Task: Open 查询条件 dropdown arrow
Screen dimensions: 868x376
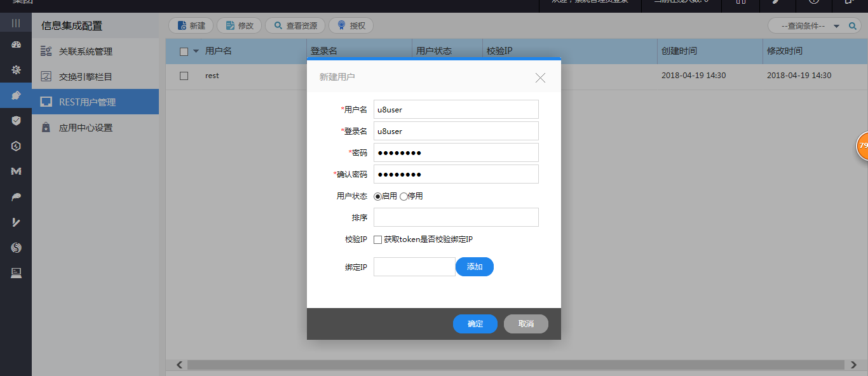Action: point(836,26)
